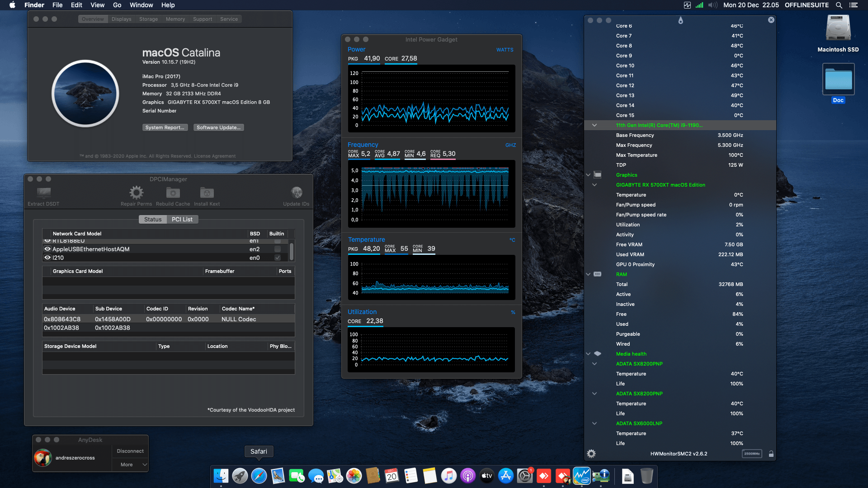The height and width of the screenshot is (488, 868).
Task: Toggle the Builtin checkbox for I210
Action: tap(277, 258)
